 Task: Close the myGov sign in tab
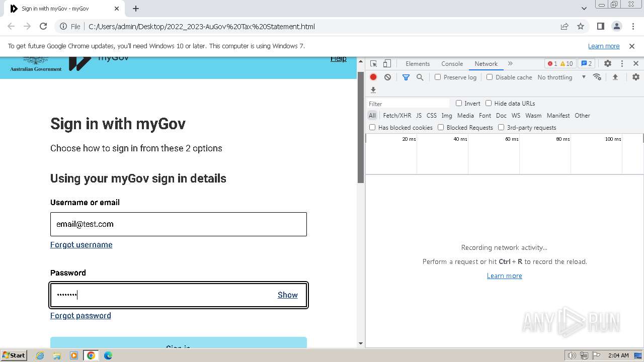click(117, 9)
